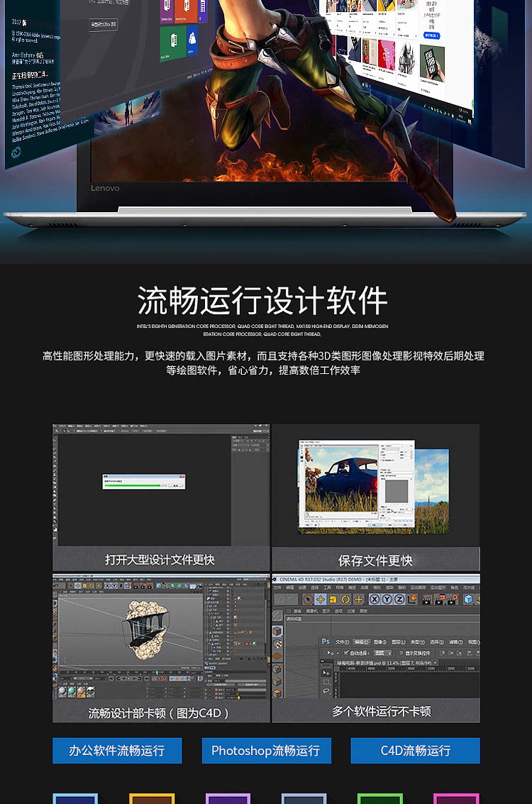Click the yellow plus recent-tool icon in Cinema 4D
The height and width of the screenshot is (804, 532).
click(x=359, y=600)
